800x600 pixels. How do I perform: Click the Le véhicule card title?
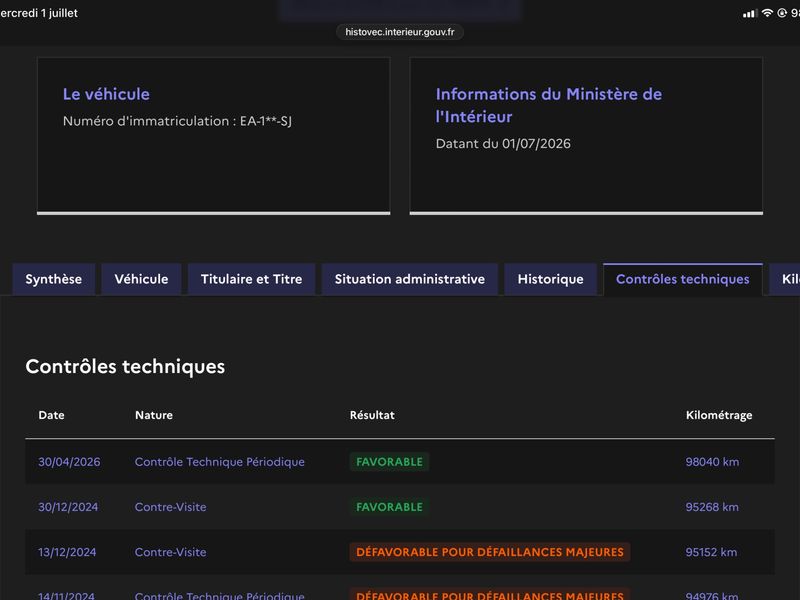click(106, 94)
